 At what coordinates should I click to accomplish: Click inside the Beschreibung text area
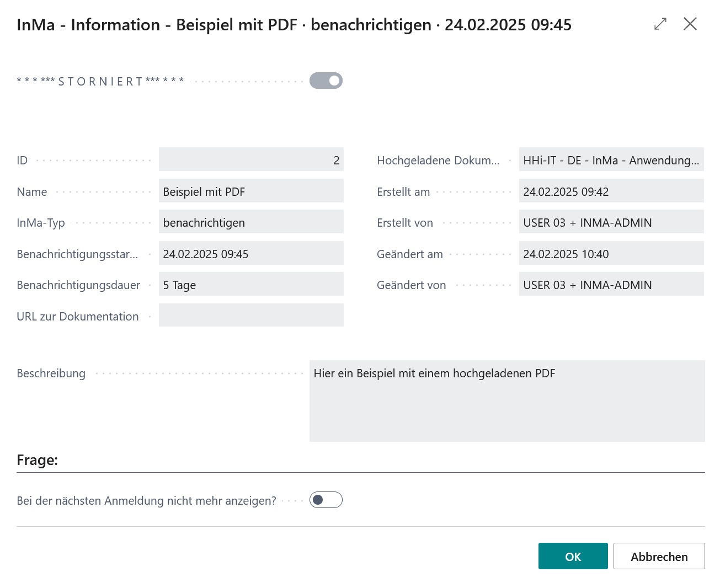[506, 401]
